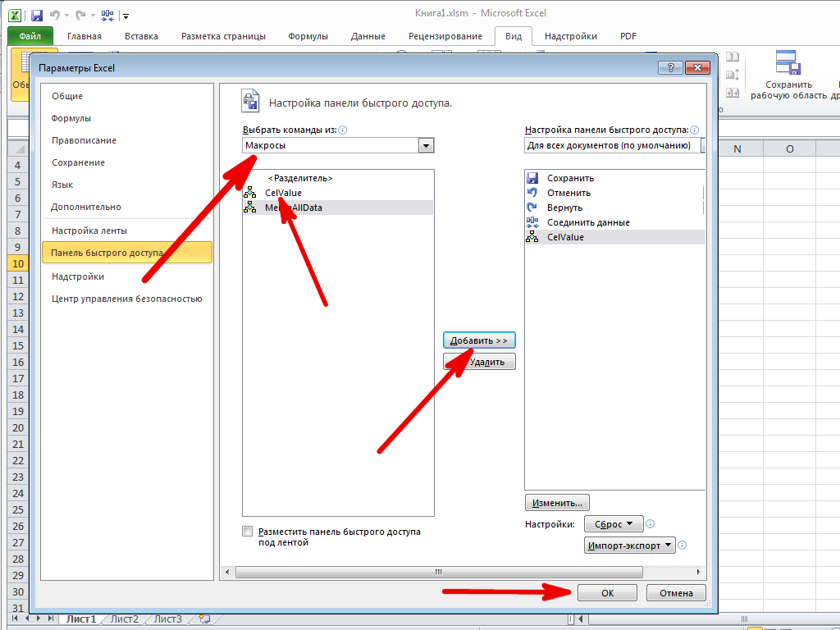Viewport: 840px width, 630px height.
Task: Click the dialog horizontal scrollbar left arrow
Action: click(x=227, y=572)
